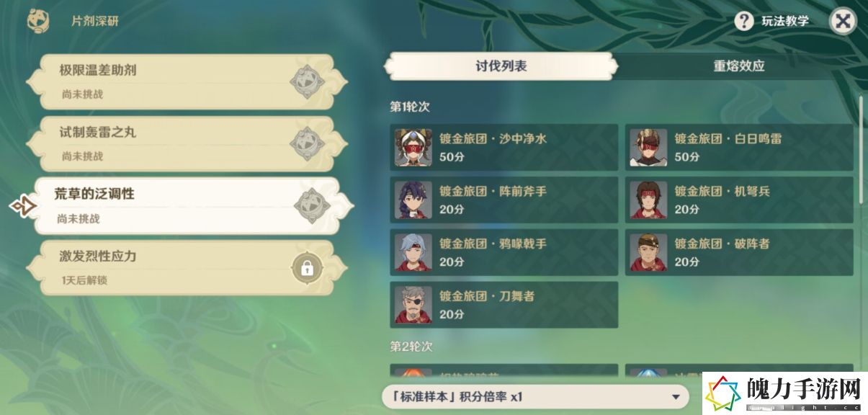Expand the difficulty dropdown arrow

coord(675,397)
